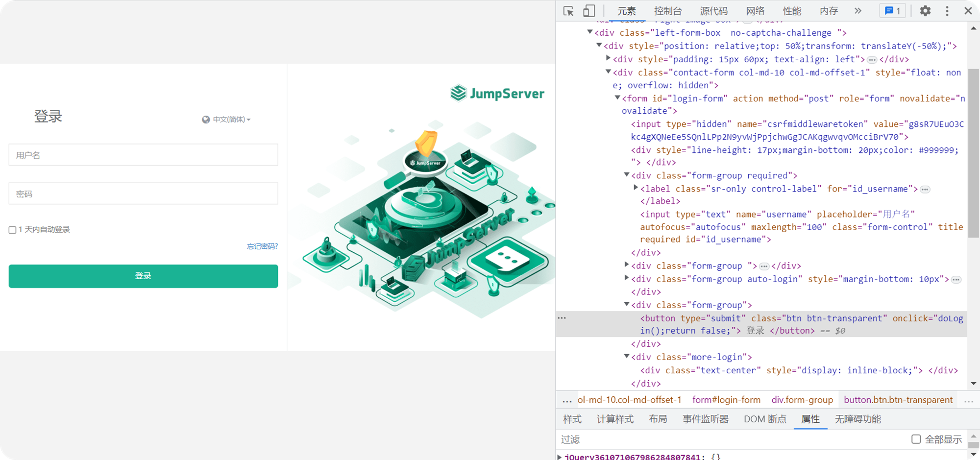Select the div class="text-center" line
980x460 pixels.
[x=799, y=370]
